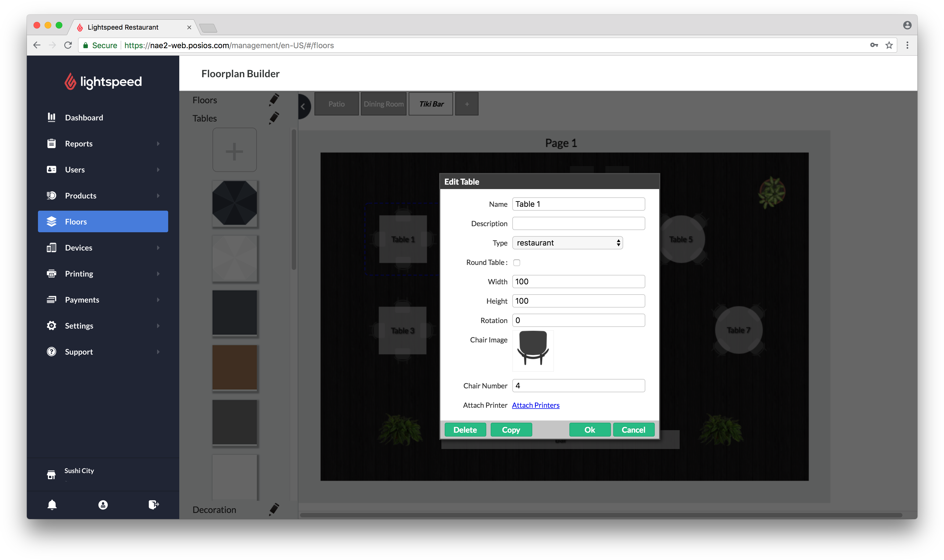Enable the Round Table checkbox

(516, 263)
